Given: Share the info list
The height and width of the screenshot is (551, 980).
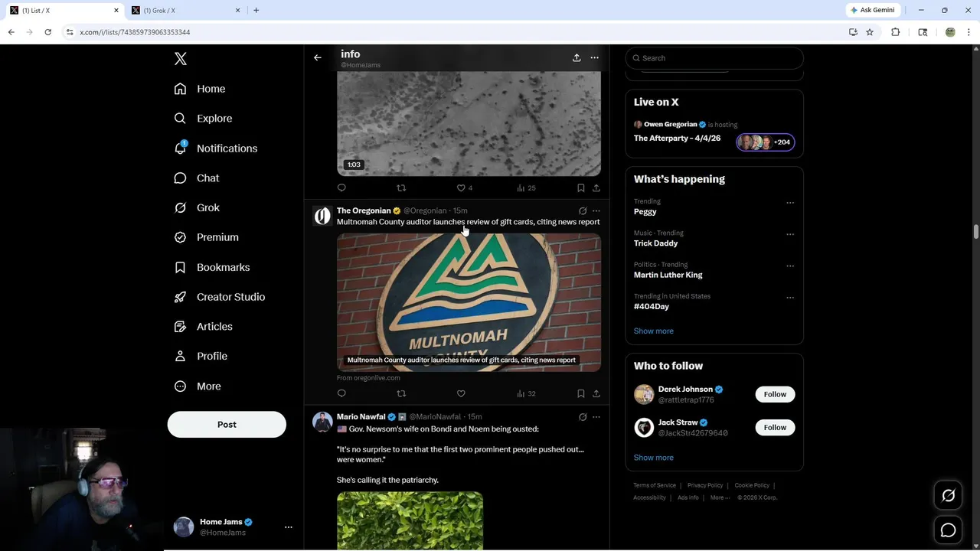Looking at the screenshot, I should click(577, 57).
